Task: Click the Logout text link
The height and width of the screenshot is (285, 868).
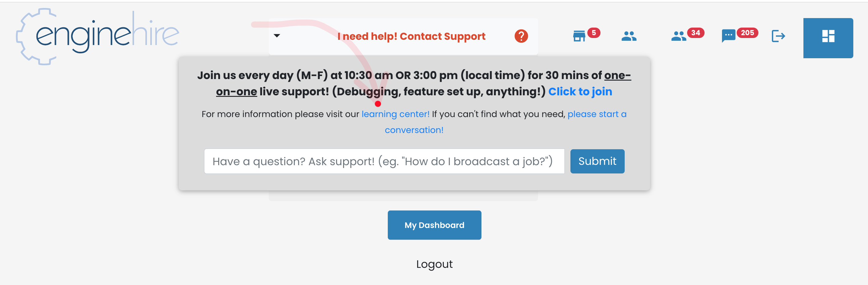Action: 434,264
